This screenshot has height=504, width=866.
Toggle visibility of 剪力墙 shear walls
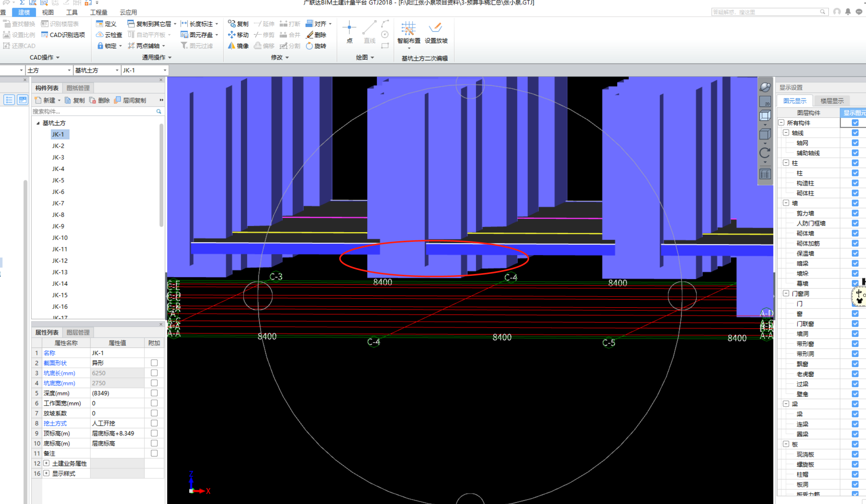pos(855,213)
